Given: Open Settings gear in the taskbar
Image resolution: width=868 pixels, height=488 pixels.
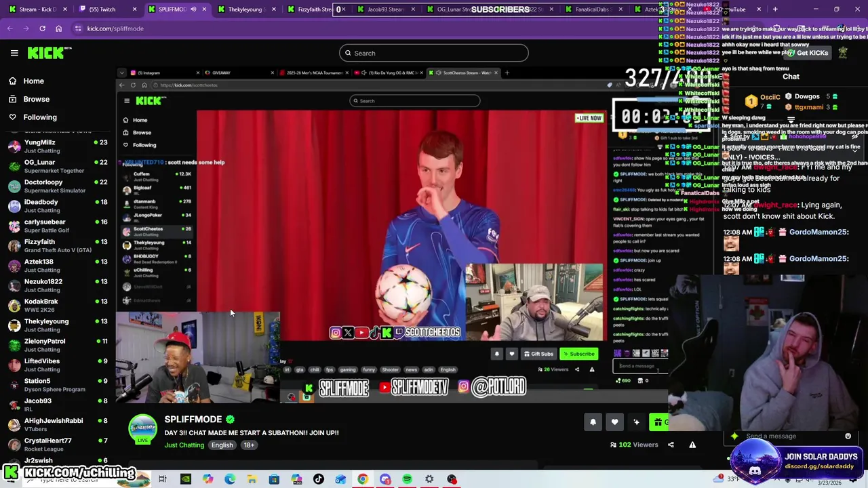Looking at the screenshot, I should [x=429, y=479].
